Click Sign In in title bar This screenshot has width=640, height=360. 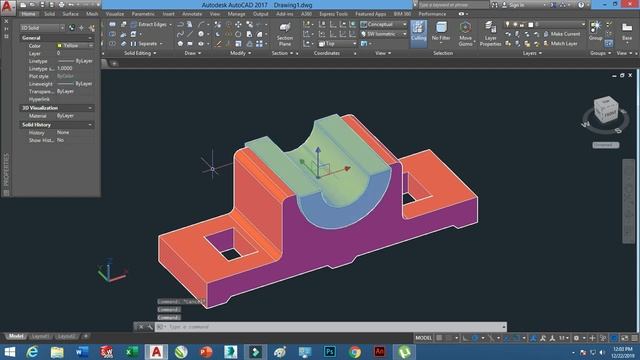[x=516, y=5]
